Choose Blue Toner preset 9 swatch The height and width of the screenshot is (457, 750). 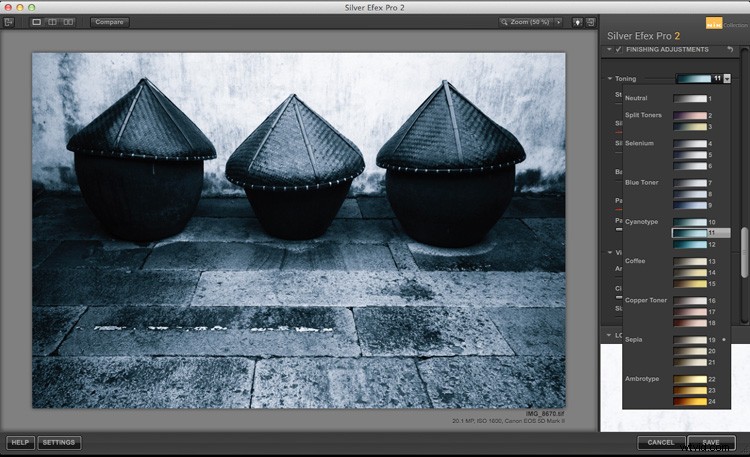coord(690,205)
